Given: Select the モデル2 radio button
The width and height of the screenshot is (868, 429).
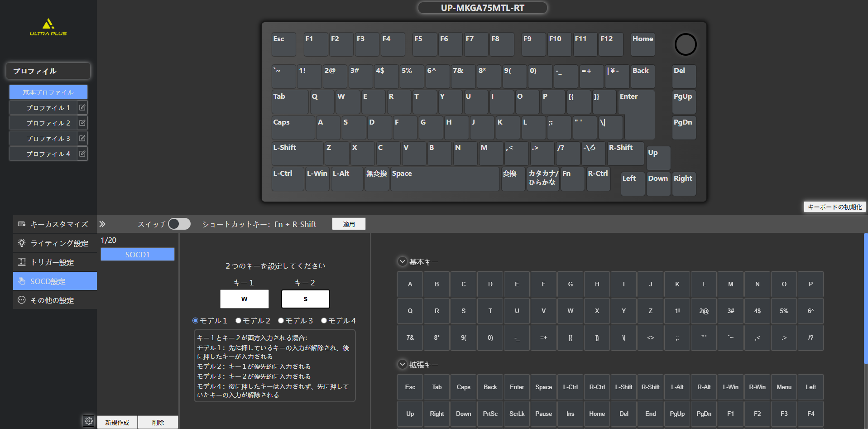Looking at the screenshot, I should tap(239, 321).
